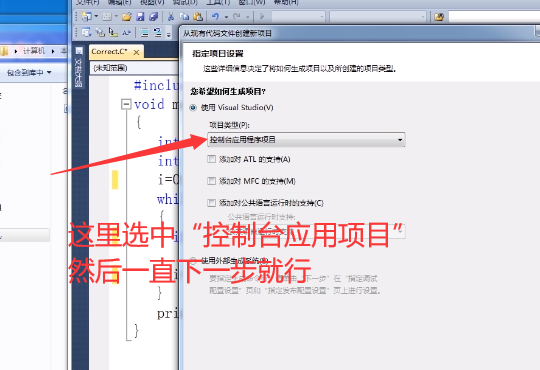The height and width of the screenshot is (370, 540).
Task: Open the Add New Item dropdown arrow
Action: pos(116,16)
